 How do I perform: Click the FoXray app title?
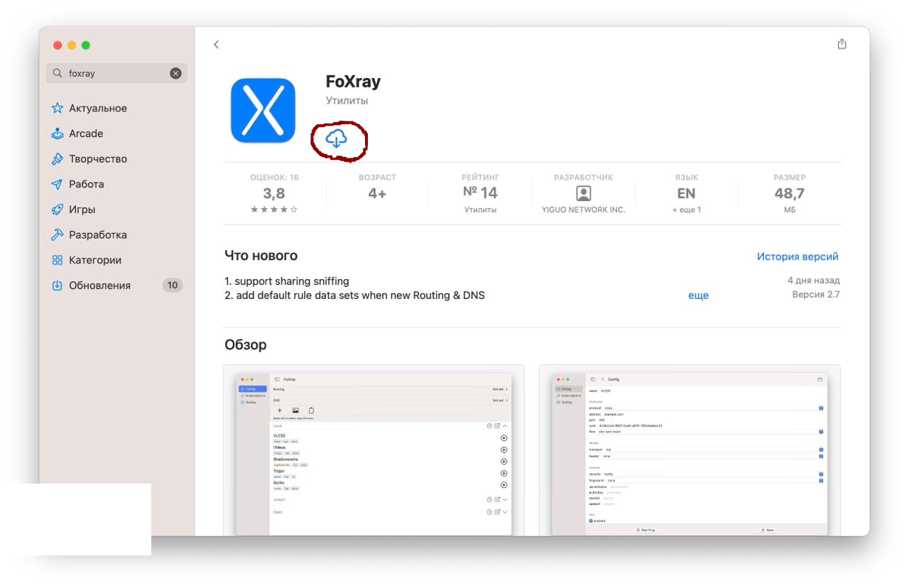point(353,82)
